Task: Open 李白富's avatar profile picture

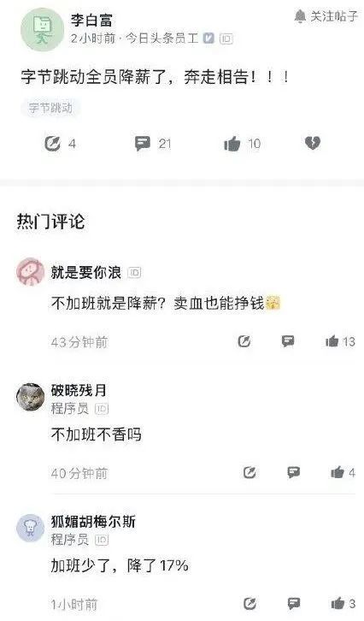Action: pyautogui.click(x=42, y=30)
